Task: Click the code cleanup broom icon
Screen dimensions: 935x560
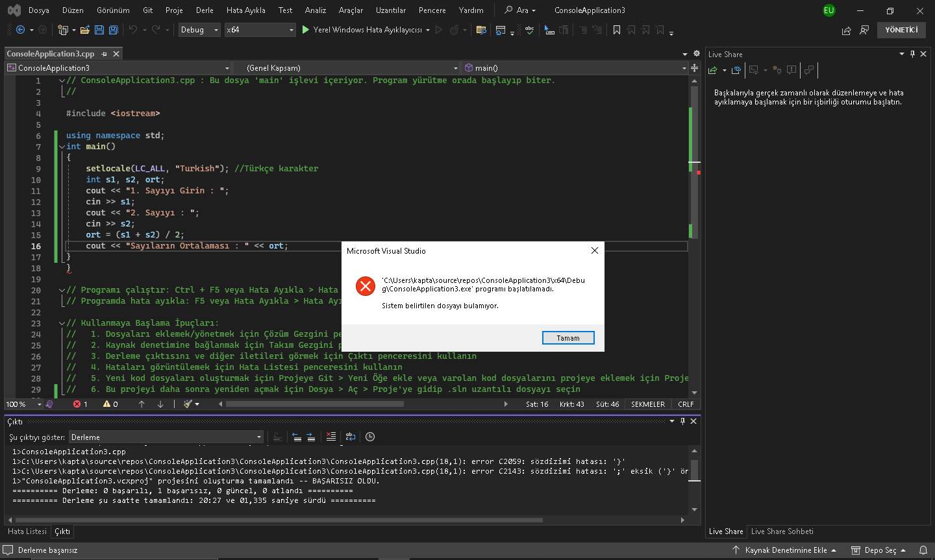Action: point(188,404)
